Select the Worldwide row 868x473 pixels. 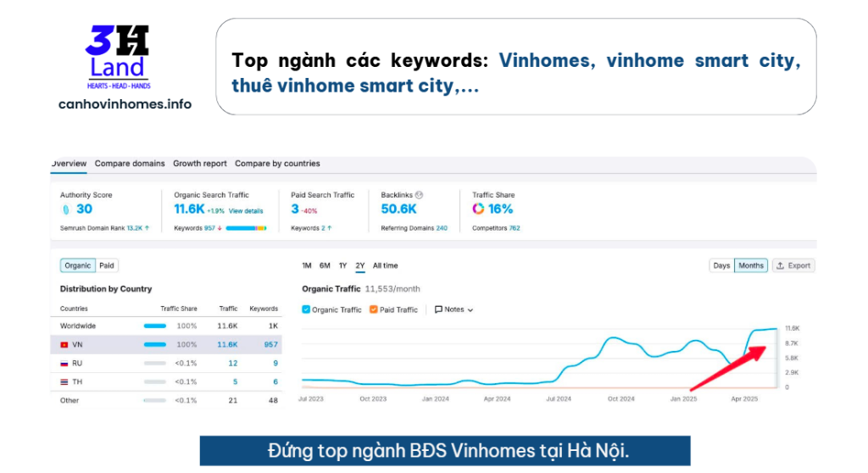[x=166, y=326]
